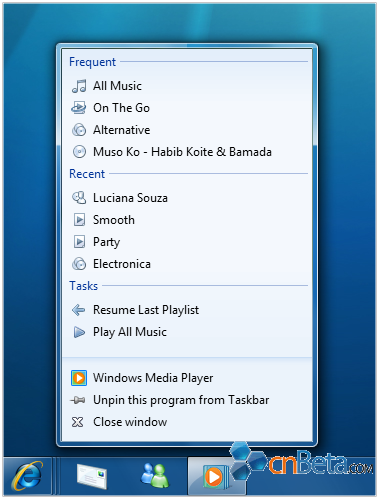Click the CD icon beside Muso Ko
379x499 pixels.
pyautogui.click(x=79, y=152)
